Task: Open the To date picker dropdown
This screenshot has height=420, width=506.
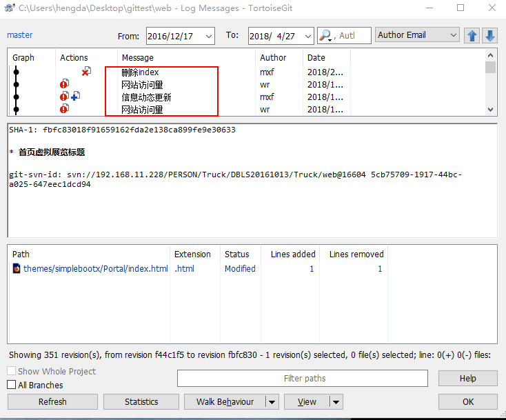Action: 307,36
